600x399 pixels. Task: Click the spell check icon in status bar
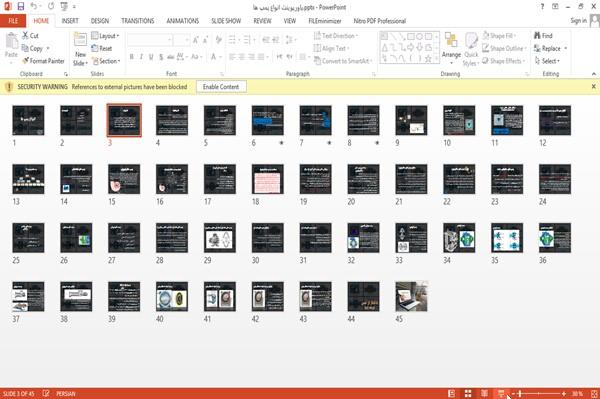[46, 393]
